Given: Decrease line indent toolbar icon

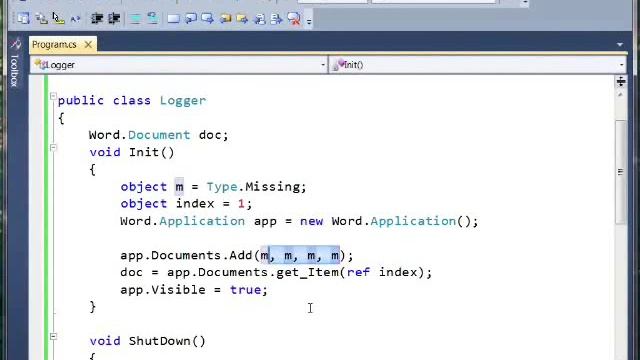Looking at the screenshot, I should click(97, 18).
